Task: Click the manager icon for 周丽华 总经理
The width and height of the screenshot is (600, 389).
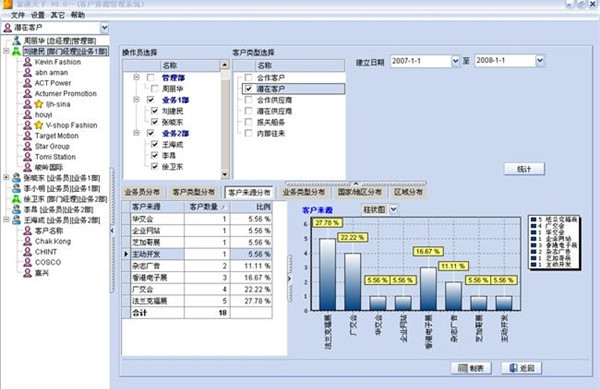Action: click(16, 41)
